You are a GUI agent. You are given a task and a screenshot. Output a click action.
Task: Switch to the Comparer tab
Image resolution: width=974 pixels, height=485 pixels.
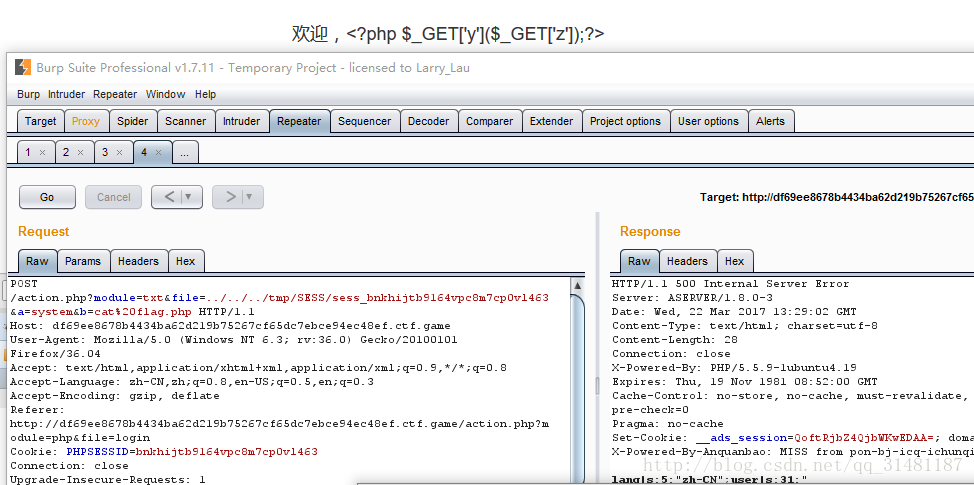(489, 121)
